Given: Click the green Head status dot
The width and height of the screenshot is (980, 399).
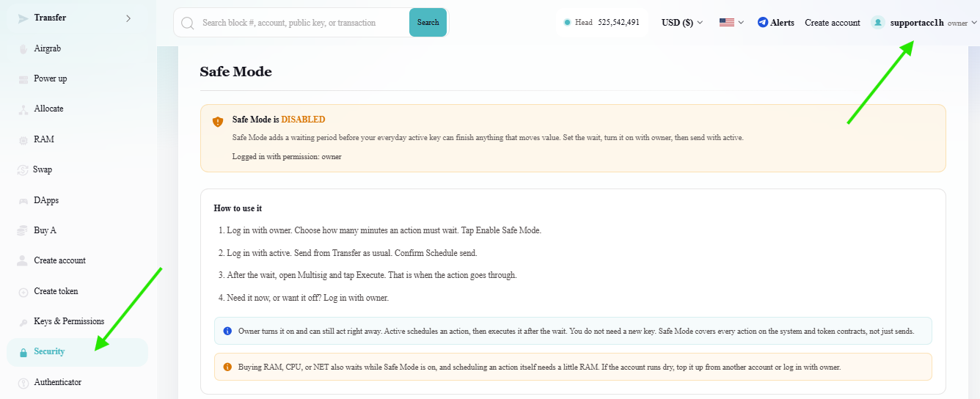Looking at the screenshot, I should (x=567, y=23).
